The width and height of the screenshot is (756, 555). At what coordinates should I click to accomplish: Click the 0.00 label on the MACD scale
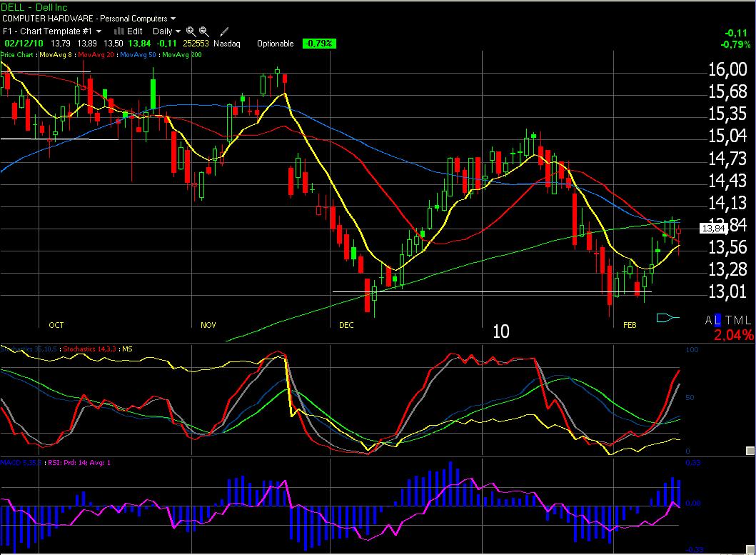[693, 504]
